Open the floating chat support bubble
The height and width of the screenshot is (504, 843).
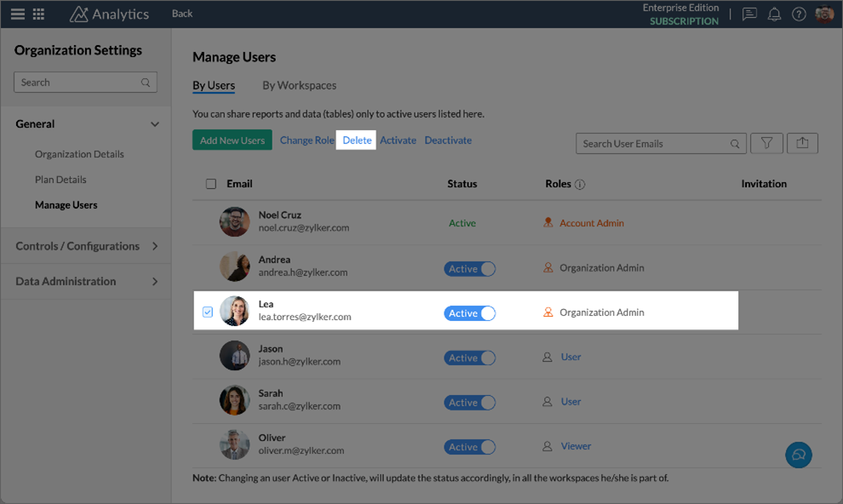798,455
